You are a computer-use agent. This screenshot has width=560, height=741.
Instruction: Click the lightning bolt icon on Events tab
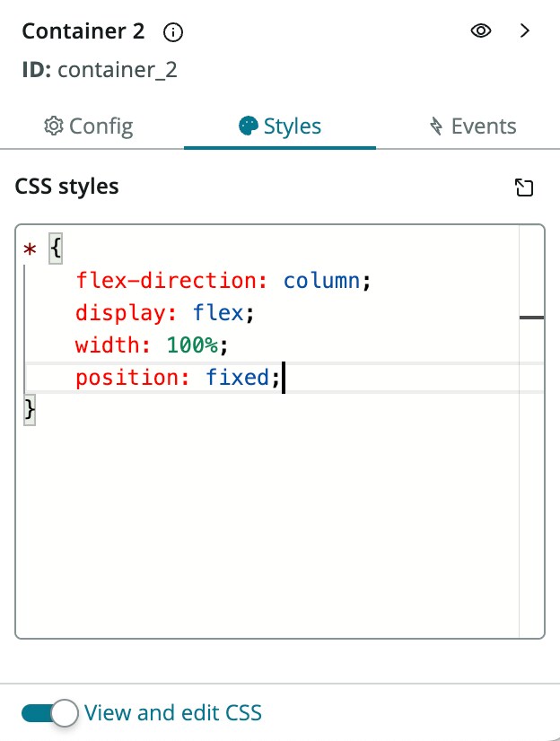pos(436,126)
